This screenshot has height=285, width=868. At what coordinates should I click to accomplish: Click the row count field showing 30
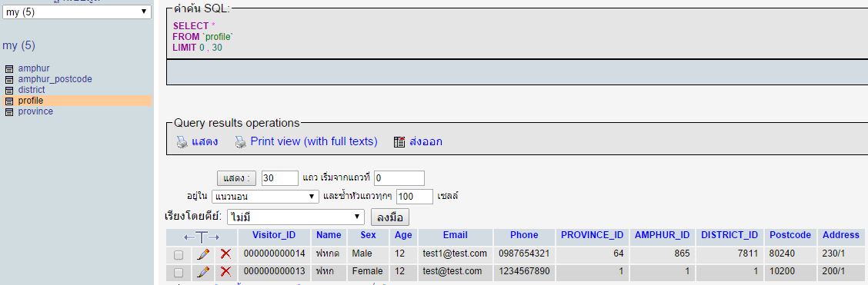click(x=279, y=178)
